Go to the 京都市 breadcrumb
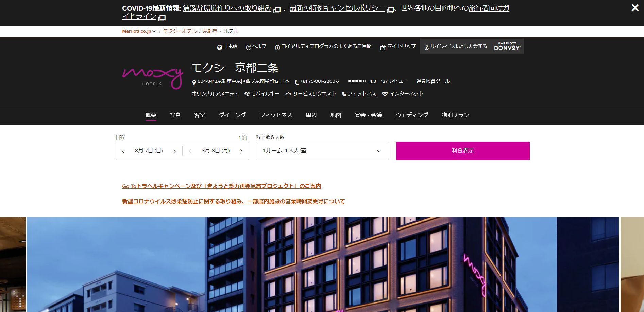644x312 pixels. pos(210,31)
